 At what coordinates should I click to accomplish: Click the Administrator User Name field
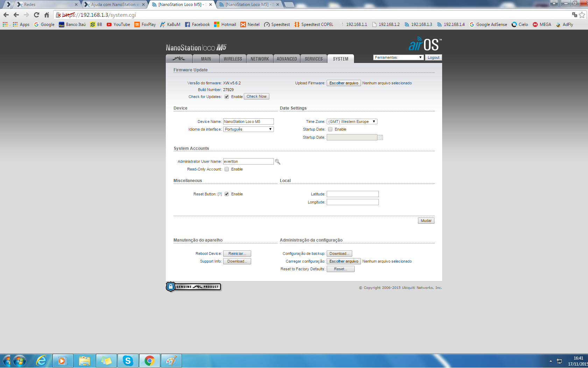click(248, 161)
